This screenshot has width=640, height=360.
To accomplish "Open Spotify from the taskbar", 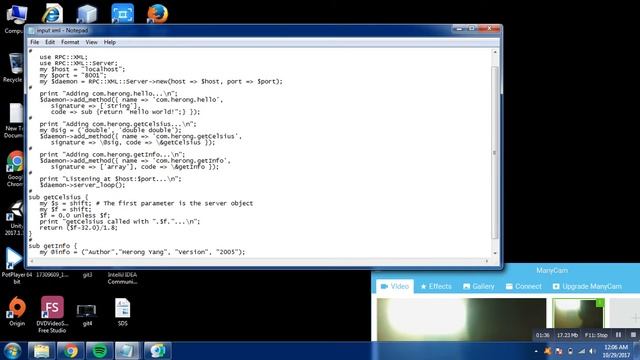I will coord(99,351).
